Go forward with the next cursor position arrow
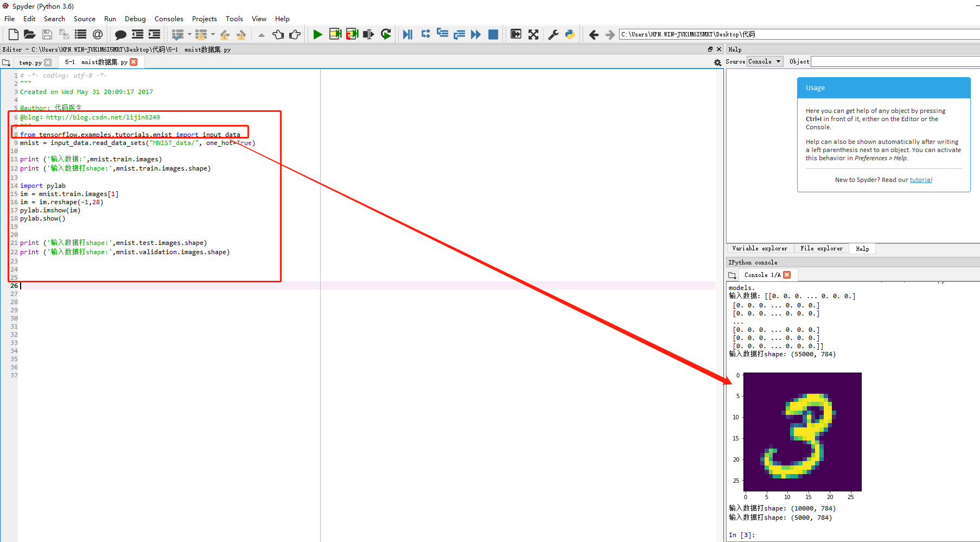Image resolution: width=980 pixels, height=542 pixels. pyautogui.click(x=610, y=34)
